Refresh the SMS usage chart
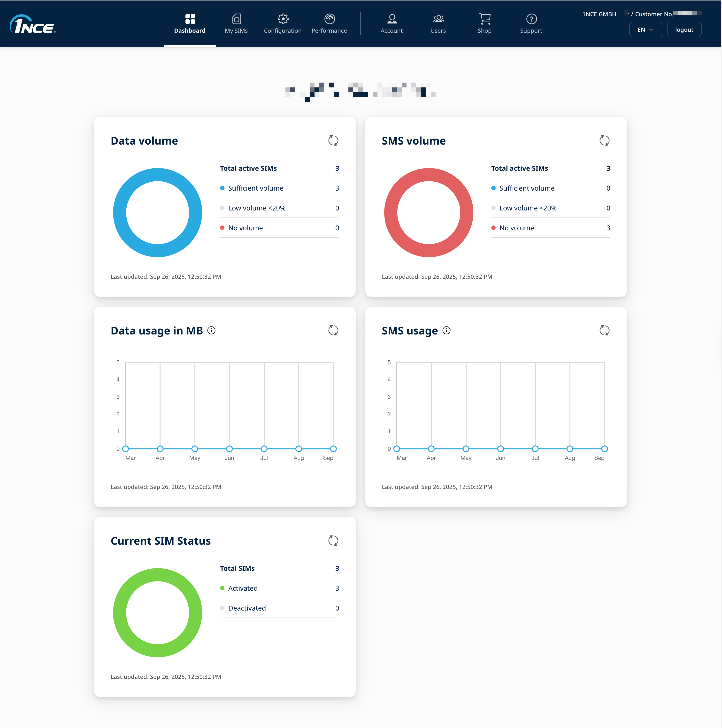 click(x=604, y=331)
